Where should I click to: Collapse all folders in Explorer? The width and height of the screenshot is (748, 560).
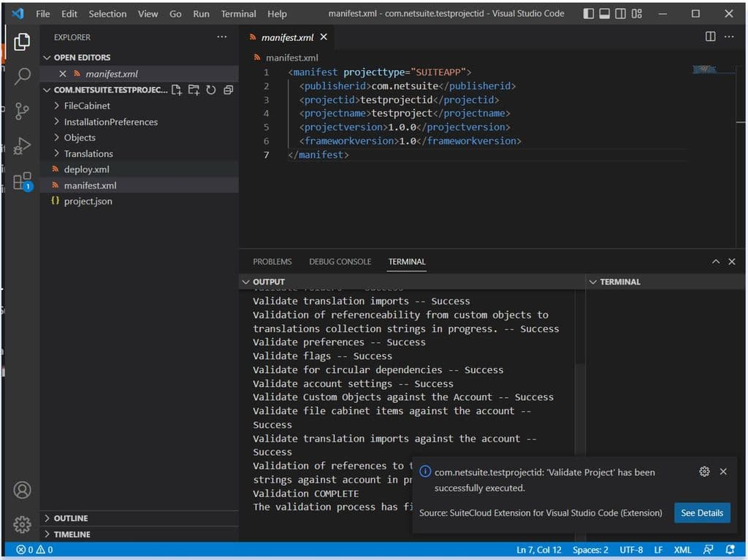click(x=229, y=90)
